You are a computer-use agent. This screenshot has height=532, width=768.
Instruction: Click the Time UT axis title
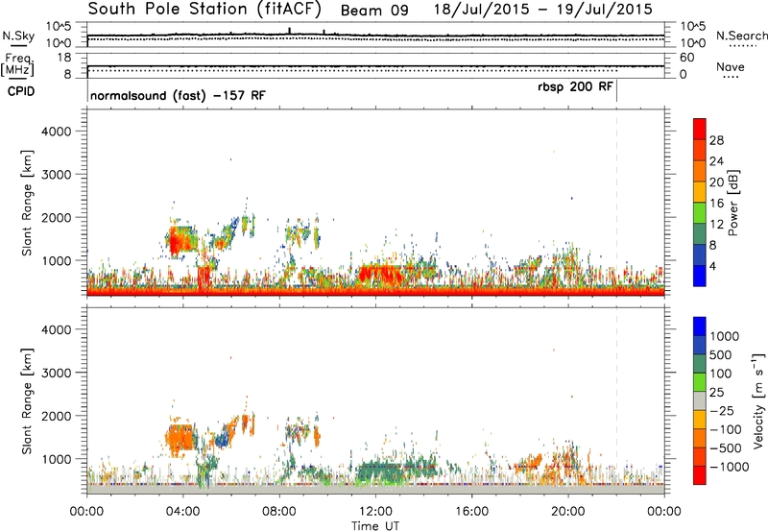click(x=375, y=526)
